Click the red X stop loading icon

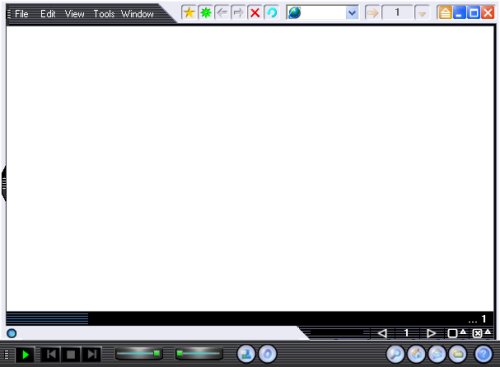click(x=255, y=13)
